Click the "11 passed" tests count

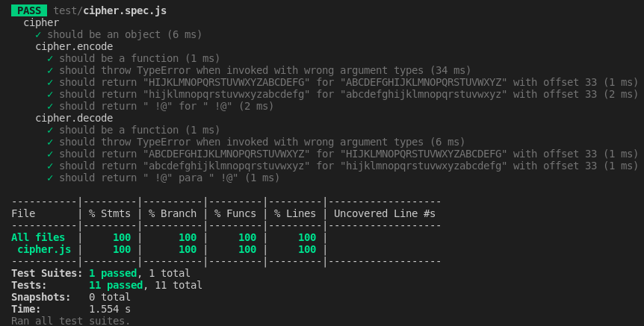(116, 284)
